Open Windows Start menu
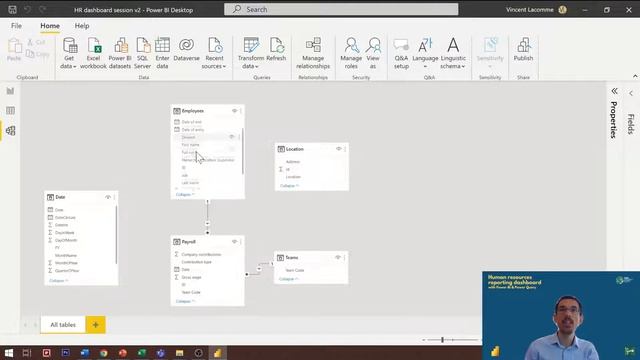 point(9,353)
